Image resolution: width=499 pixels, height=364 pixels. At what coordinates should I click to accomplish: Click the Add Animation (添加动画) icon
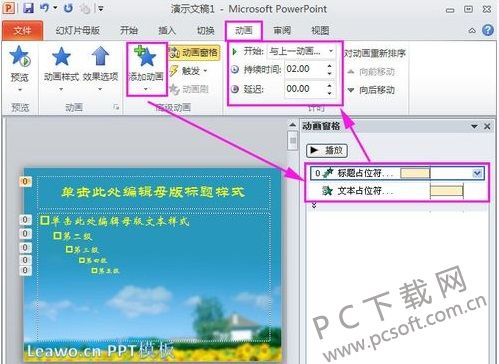pos(146,57)
